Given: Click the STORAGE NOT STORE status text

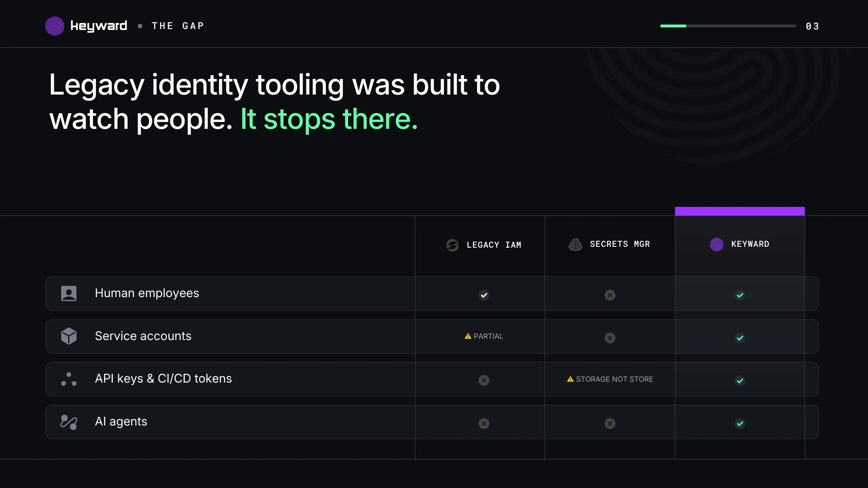Looking at the screenshot, I should [x=615, y=379].
